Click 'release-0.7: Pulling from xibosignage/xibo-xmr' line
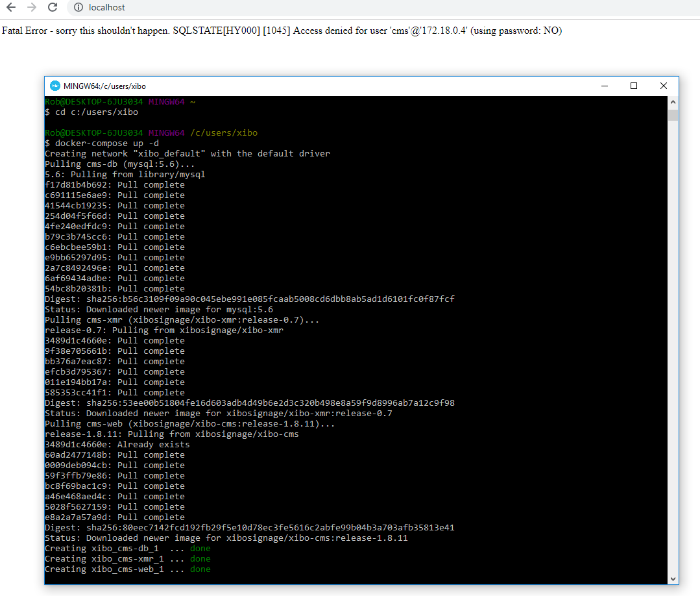 164,330
